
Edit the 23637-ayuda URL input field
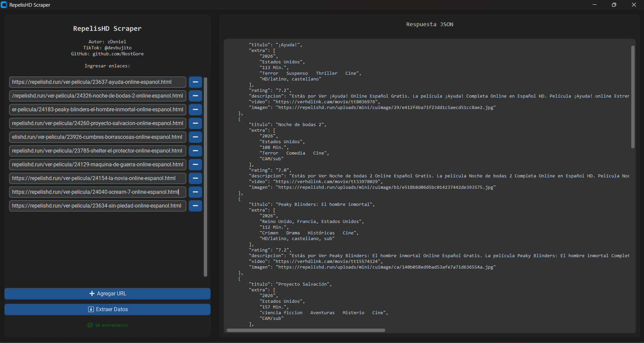(98, 82)
